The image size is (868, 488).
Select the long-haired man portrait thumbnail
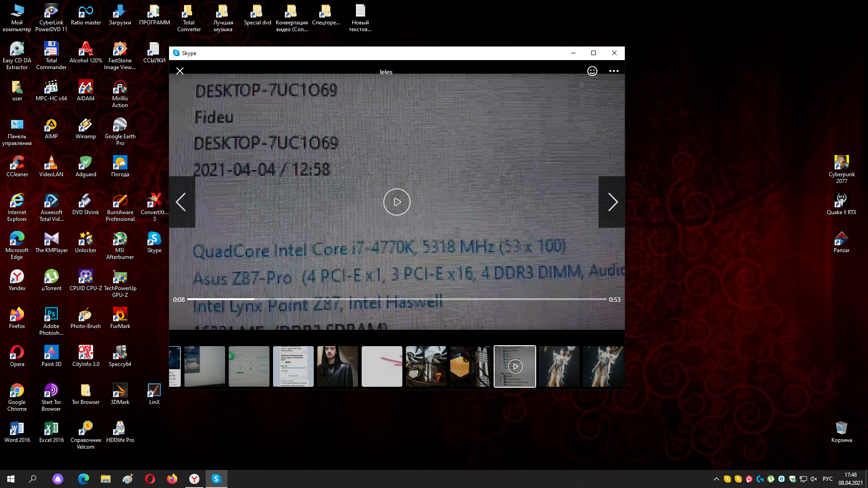tap(337, 366)
